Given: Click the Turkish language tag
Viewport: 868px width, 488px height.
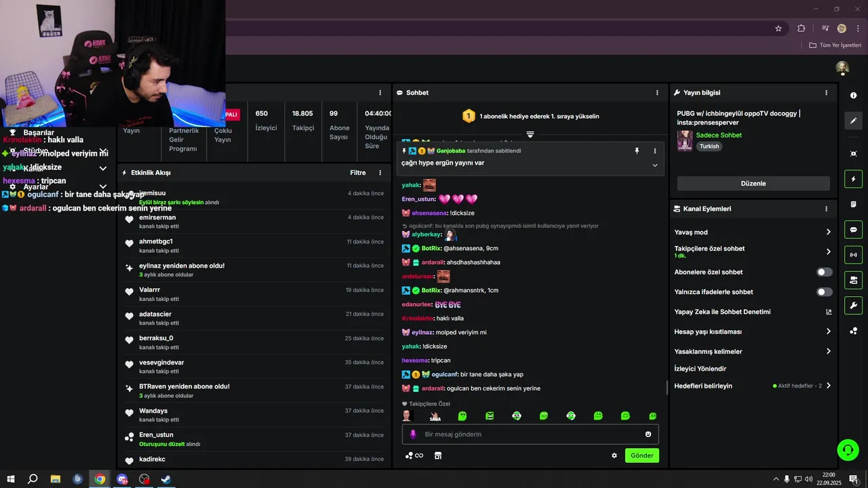Looking at the screenshot, I should [709, 146].
